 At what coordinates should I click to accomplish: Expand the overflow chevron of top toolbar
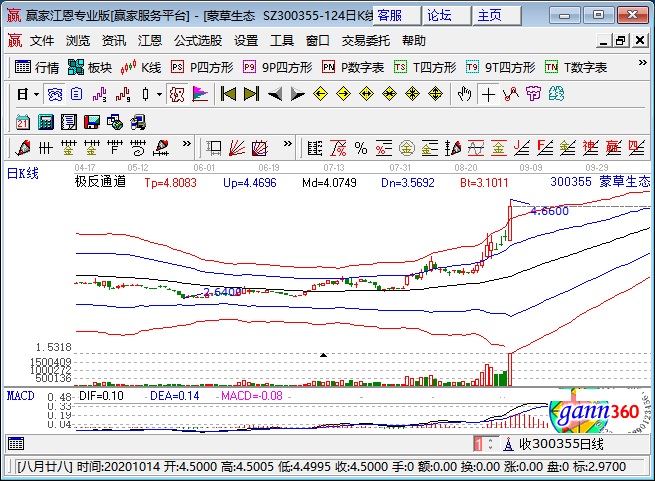(x=642, y=63)
